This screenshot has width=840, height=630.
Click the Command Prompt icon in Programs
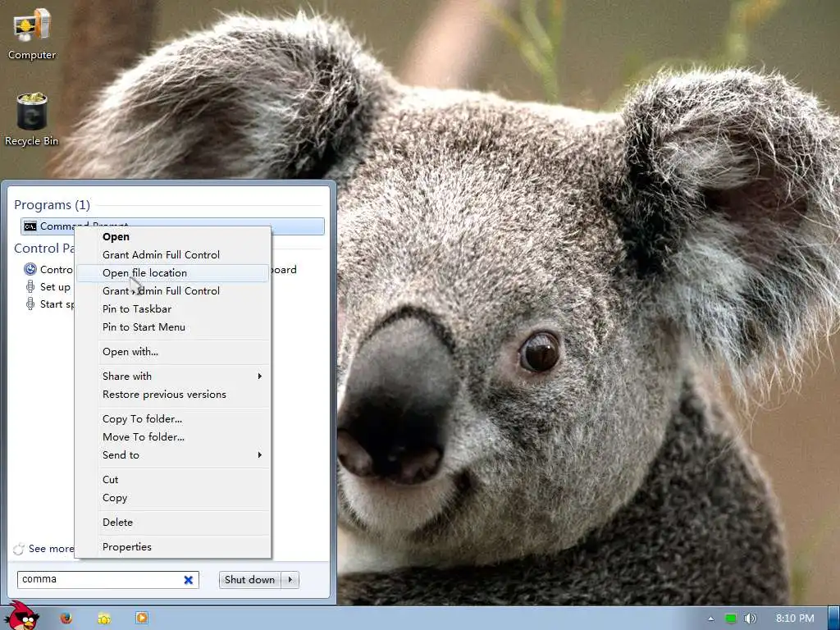click(x=30, y=226)
